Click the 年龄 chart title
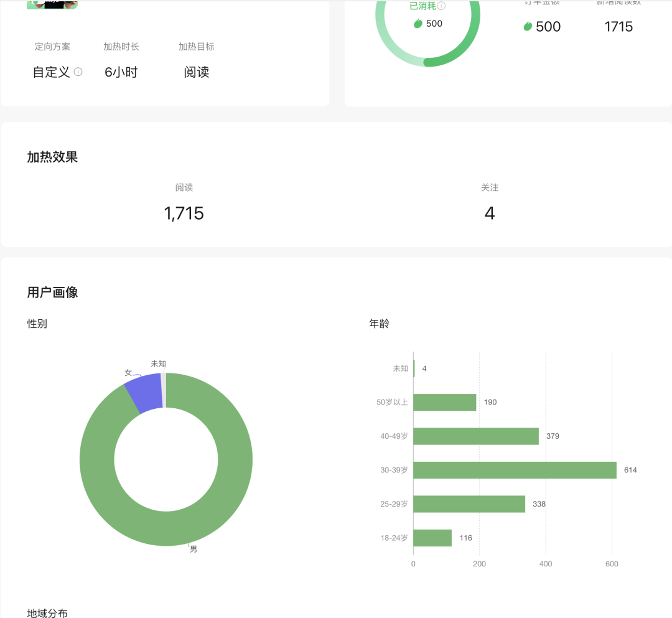 click(x=380, y=324)
